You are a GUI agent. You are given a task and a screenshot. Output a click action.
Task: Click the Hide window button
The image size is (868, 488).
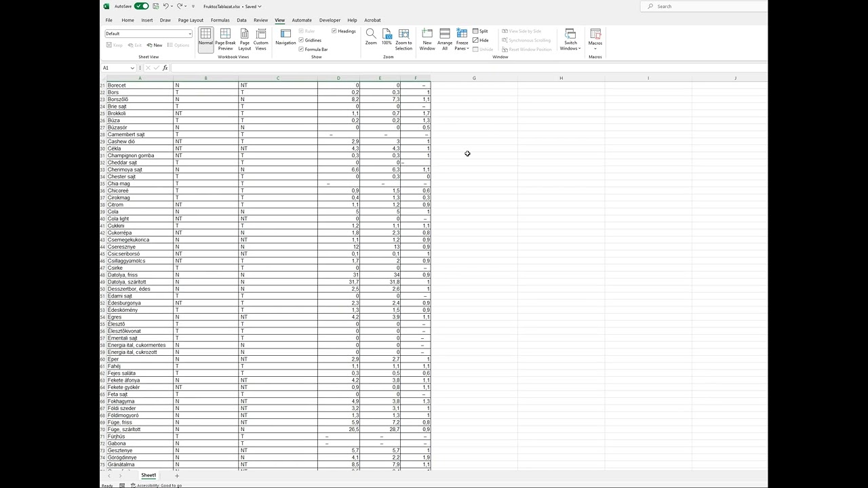(480, 40)
